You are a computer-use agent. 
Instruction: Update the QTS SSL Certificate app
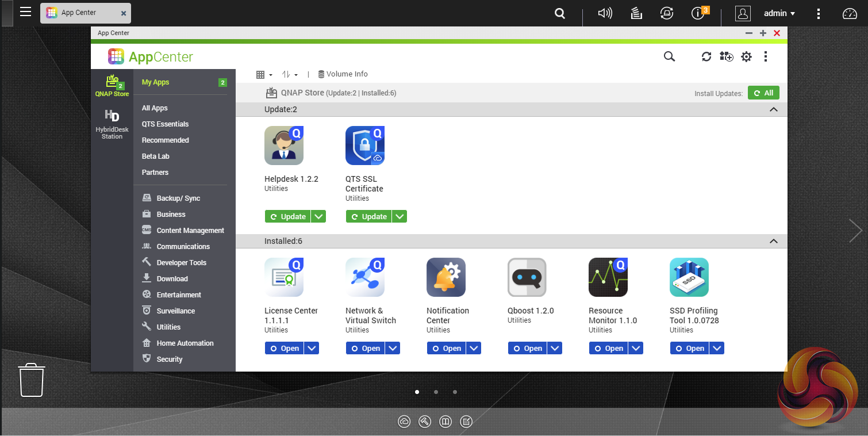point(369,216)
